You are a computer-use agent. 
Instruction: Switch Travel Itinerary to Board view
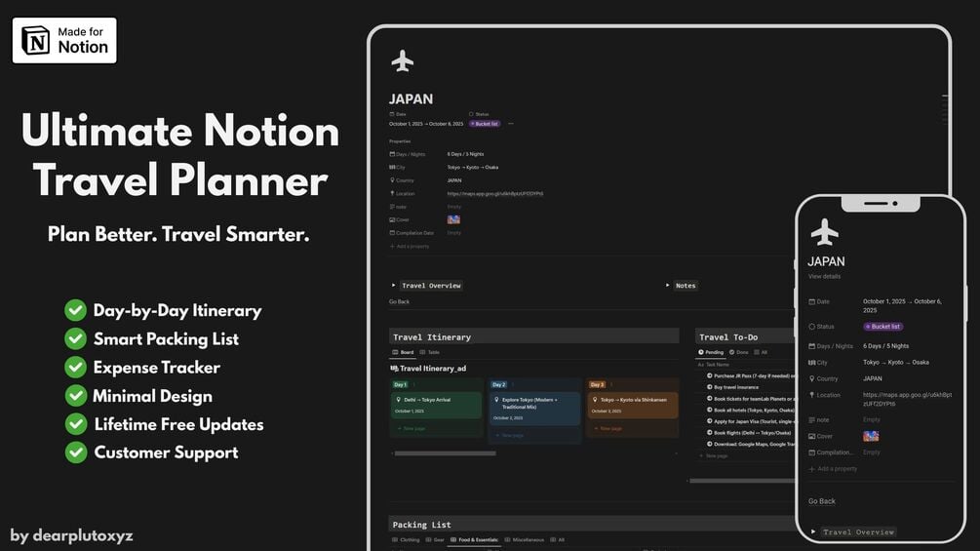click(x=403, y=352)
